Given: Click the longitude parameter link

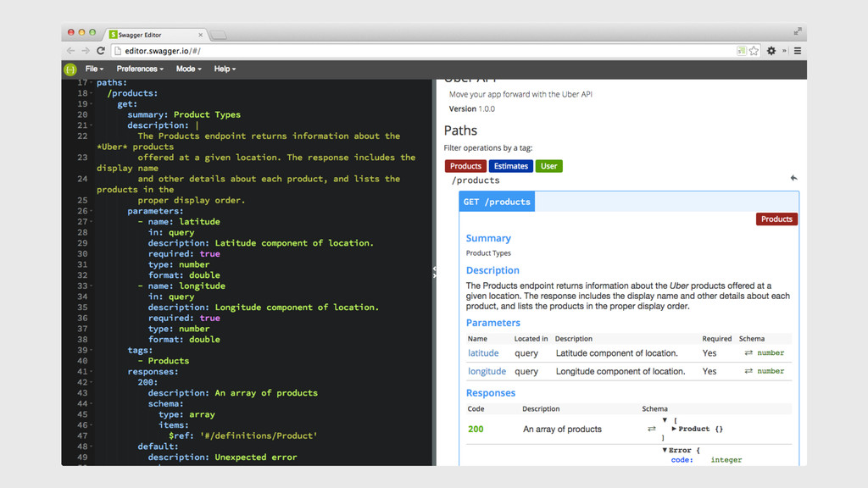Looking at the screenshot, I should coord(487,371).
